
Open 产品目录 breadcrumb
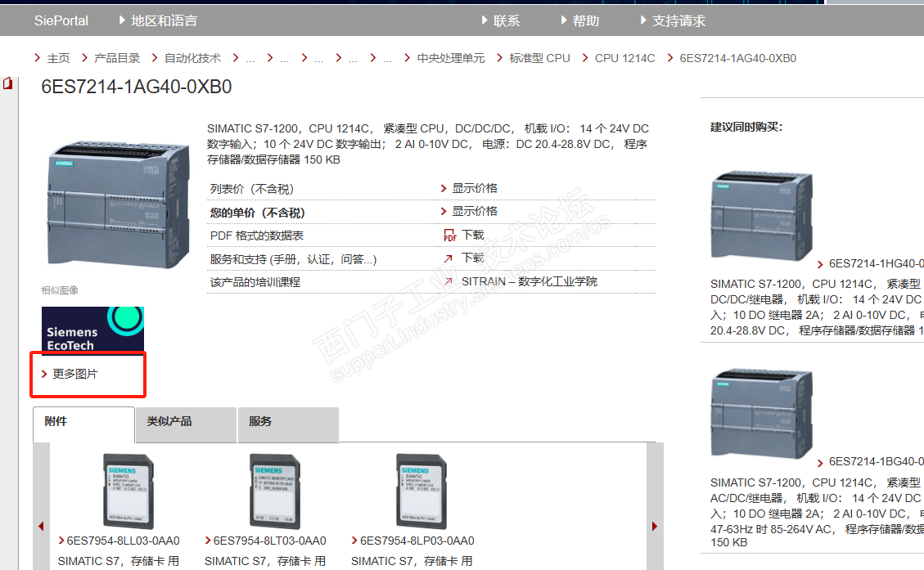117,58
